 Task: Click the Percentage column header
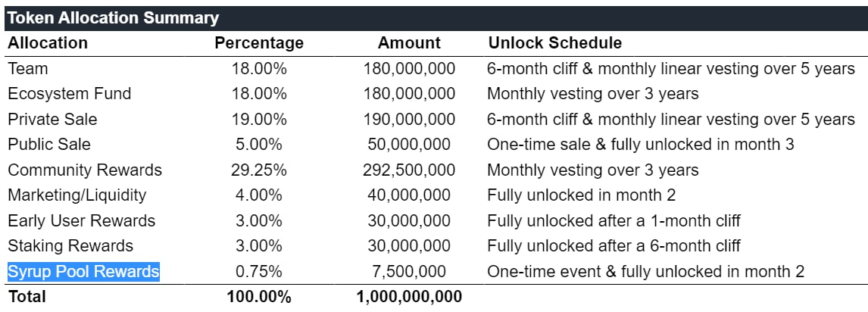pyautogui.click(x=259, y=43)
